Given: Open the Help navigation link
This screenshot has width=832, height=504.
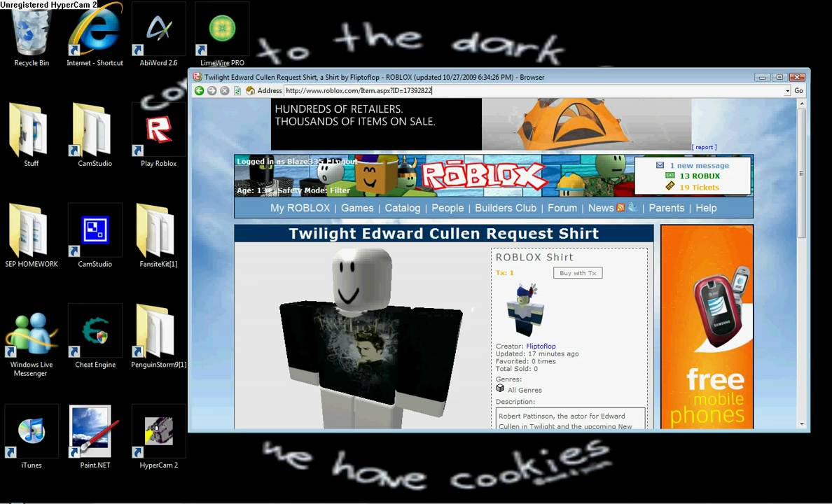Looking at the screenshot, I should 706,208.
